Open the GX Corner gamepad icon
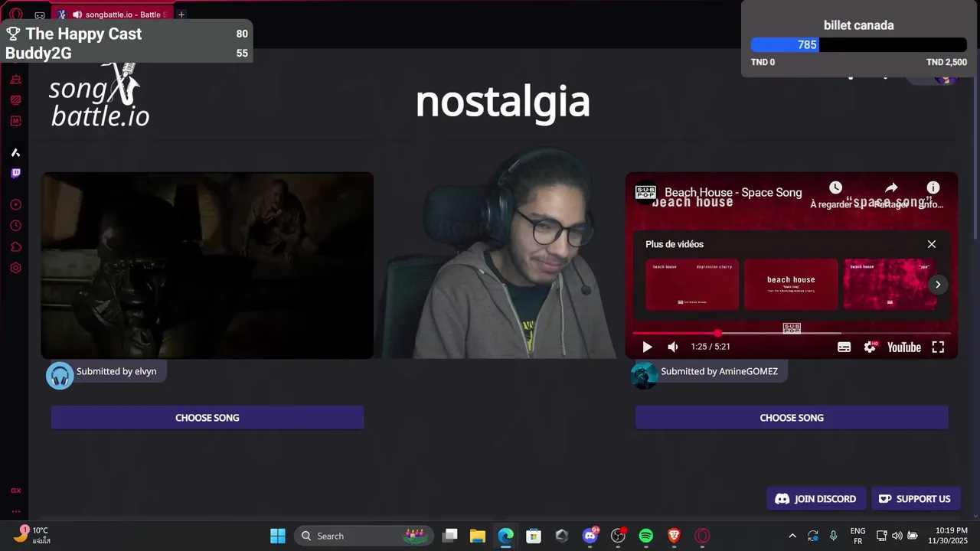Screen dimensions: 980x551 (x=40, y=15)
